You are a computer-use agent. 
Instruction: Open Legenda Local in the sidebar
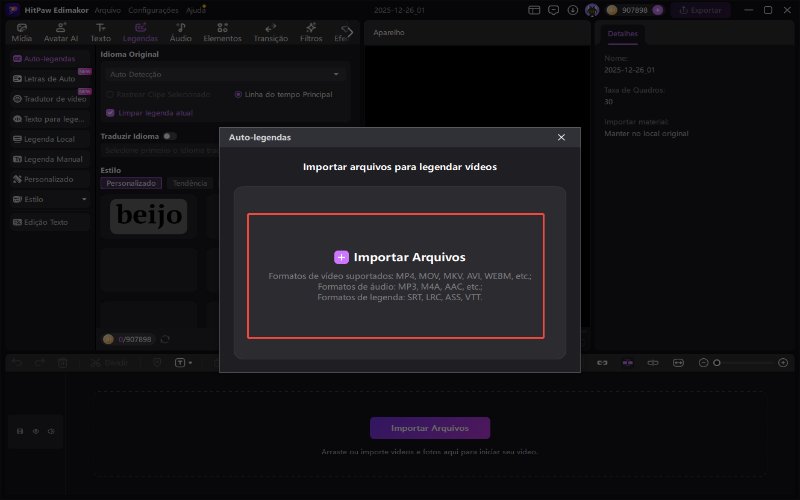click(49, 139)
